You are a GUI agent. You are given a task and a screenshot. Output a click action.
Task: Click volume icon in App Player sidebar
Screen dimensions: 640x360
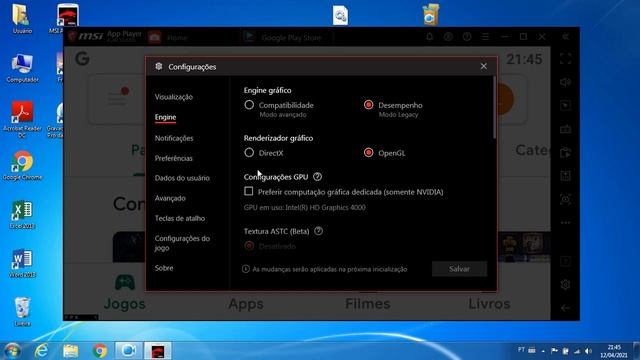(x=565, y=82)
